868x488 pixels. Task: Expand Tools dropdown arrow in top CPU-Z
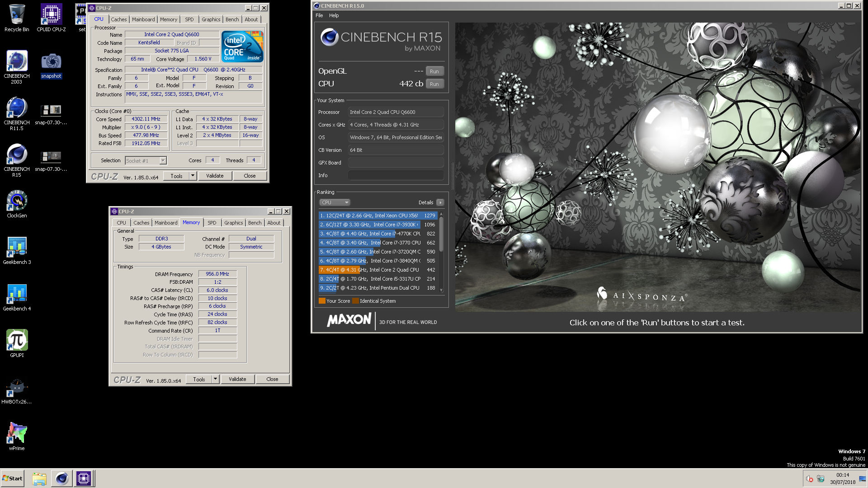coord(193,176)
